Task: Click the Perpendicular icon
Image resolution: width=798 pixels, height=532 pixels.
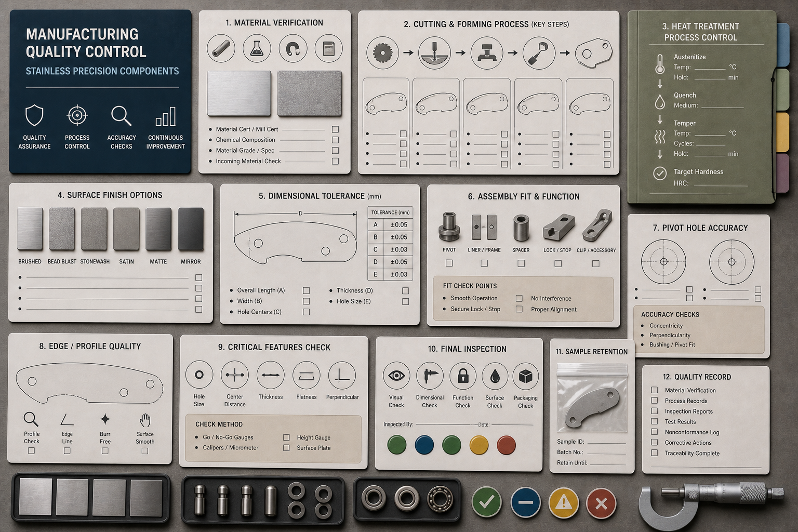Action: pyautogui.click(x=342, y=375)
